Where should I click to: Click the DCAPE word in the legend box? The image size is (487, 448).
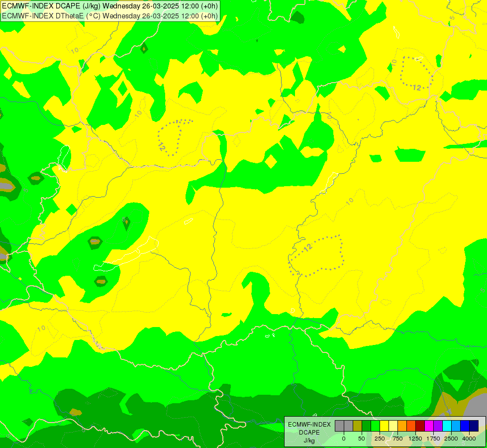[309, 433]
